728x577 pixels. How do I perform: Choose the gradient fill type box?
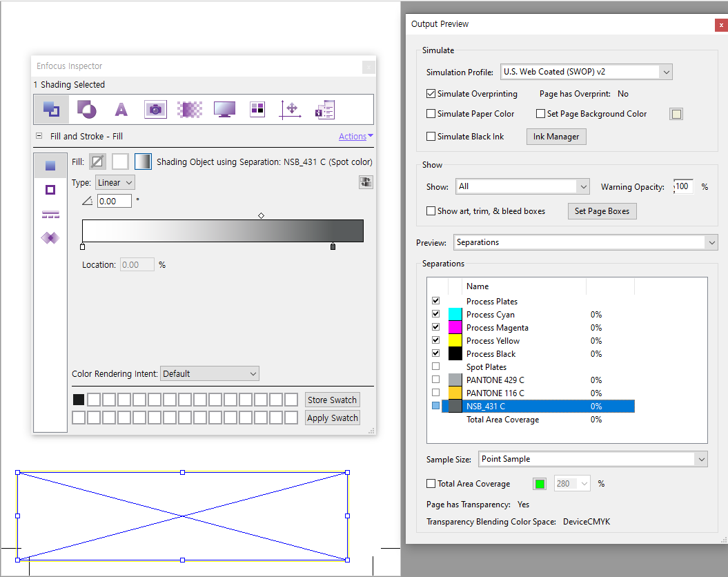coord(143,162)
